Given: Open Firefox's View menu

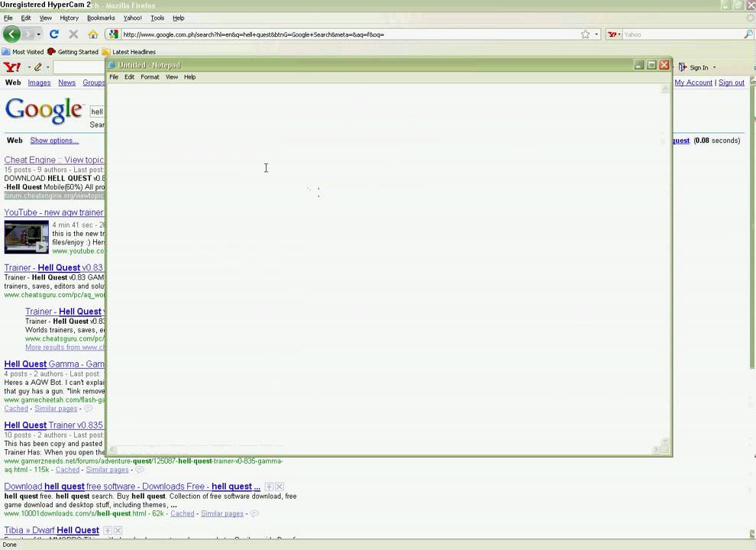Looking at the screenshot, I should (45, 18).
